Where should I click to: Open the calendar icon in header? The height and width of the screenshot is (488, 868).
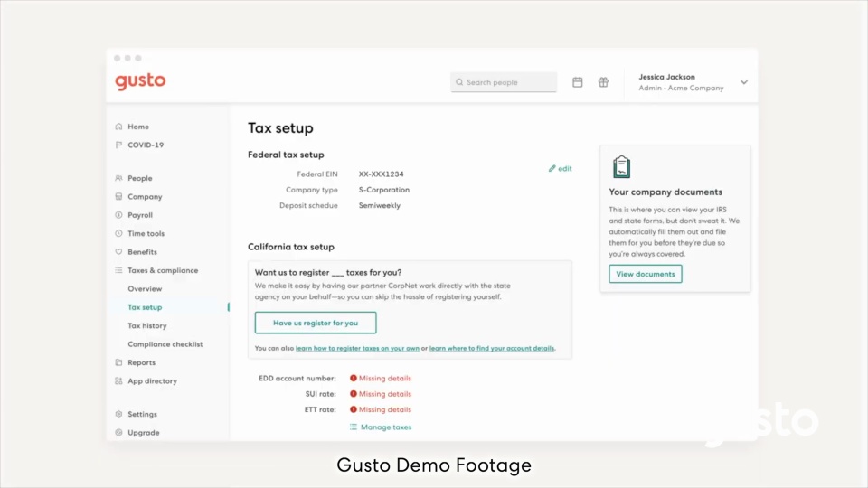578,82
